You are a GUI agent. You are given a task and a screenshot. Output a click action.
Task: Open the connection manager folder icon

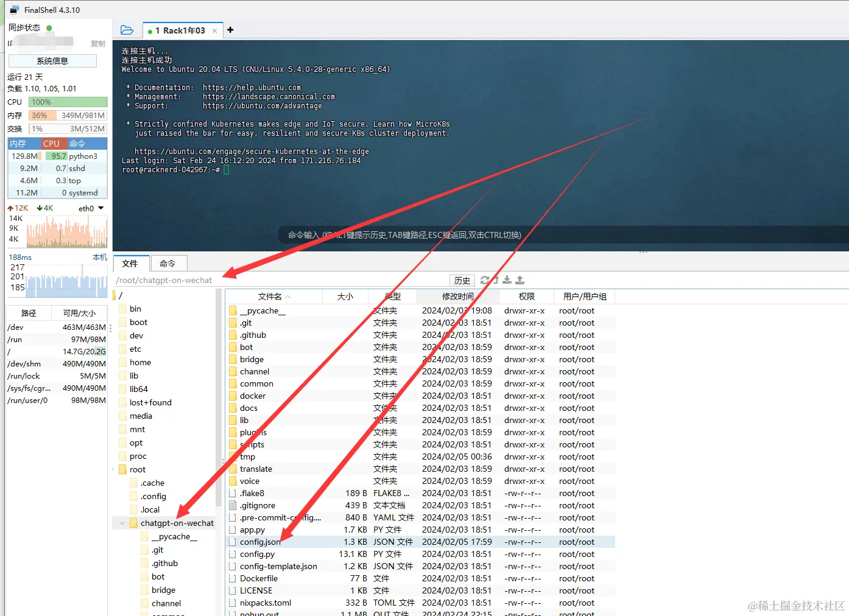tap(127, 30)
